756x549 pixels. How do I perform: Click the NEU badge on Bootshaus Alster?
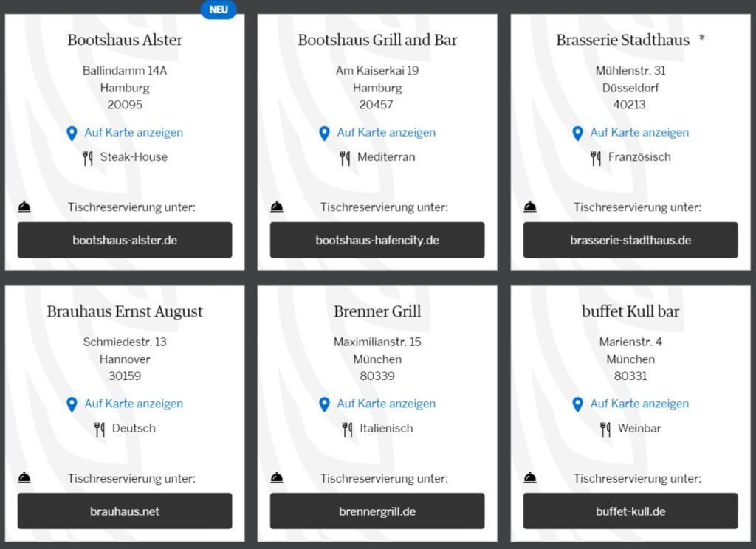(219, 10)
